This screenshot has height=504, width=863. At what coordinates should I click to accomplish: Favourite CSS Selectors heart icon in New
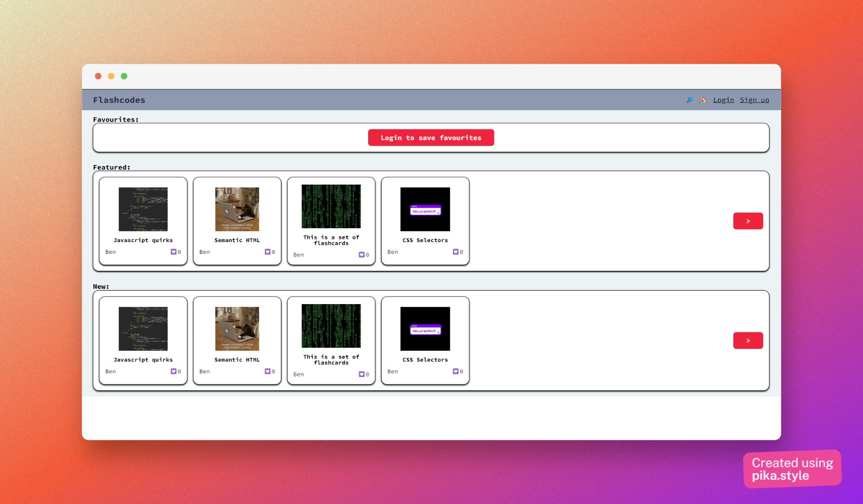455,371
